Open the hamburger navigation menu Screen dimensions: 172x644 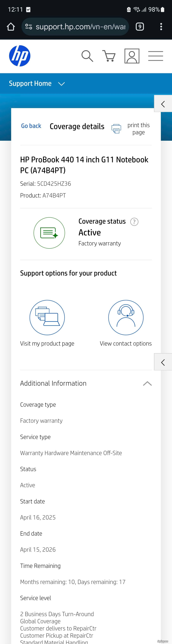click(x=156, y=56)
